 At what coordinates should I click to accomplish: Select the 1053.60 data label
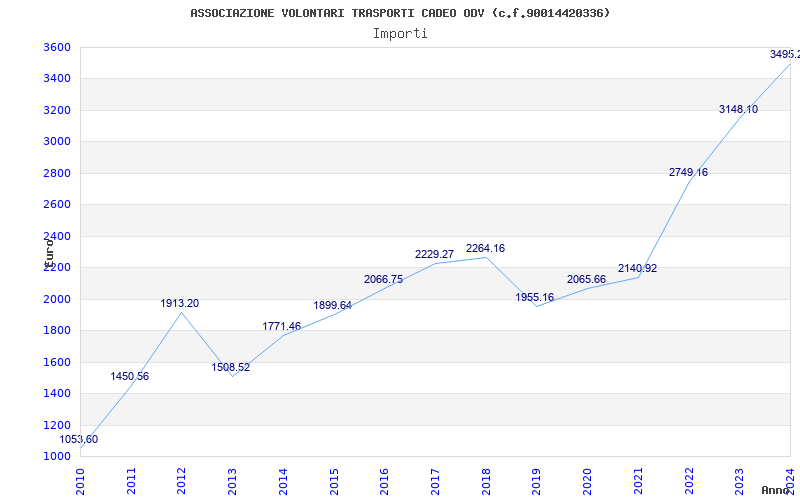79,439
